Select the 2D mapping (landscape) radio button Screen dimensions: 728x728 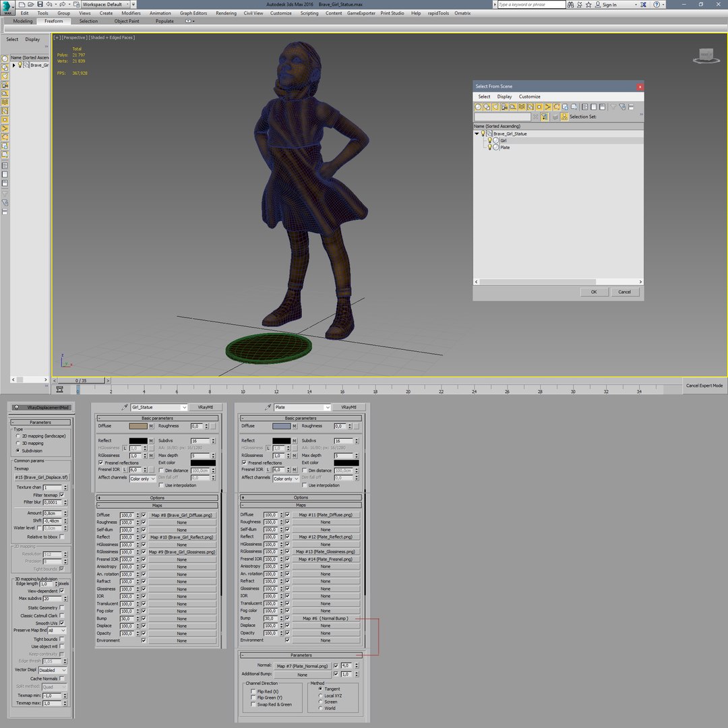click(18, 436)
